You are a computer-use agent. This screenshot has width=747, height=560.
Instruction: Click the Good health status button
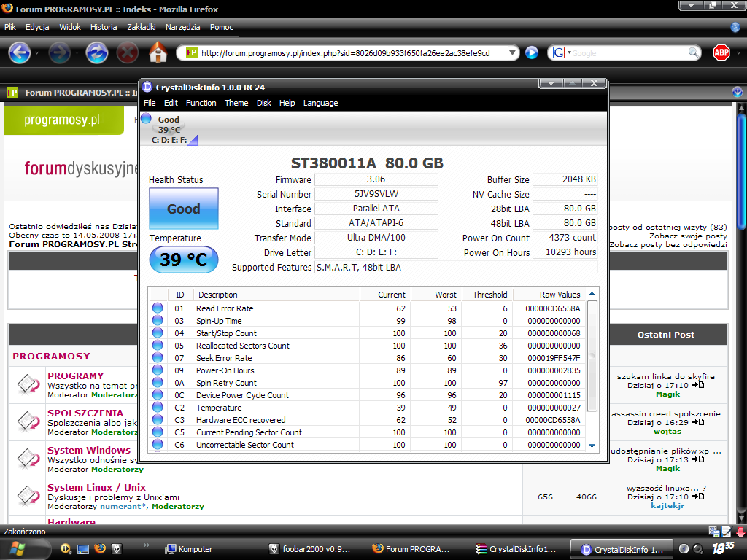[184, 209]
